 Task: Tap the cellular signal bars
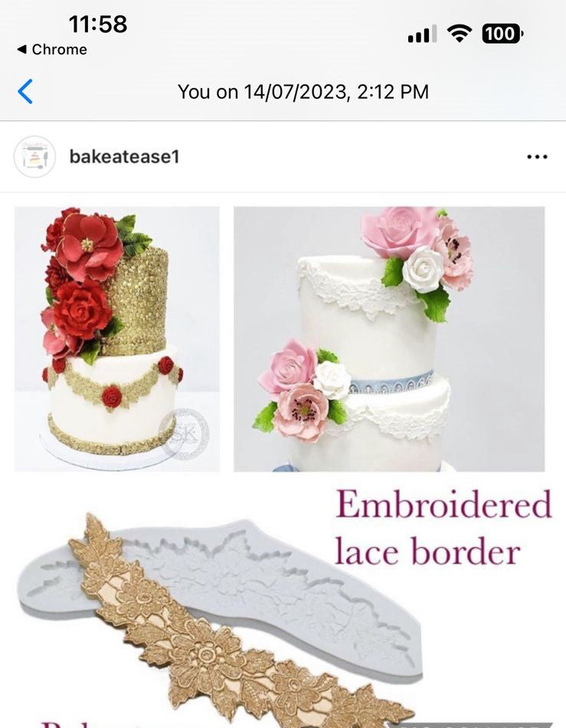point(422,34)
